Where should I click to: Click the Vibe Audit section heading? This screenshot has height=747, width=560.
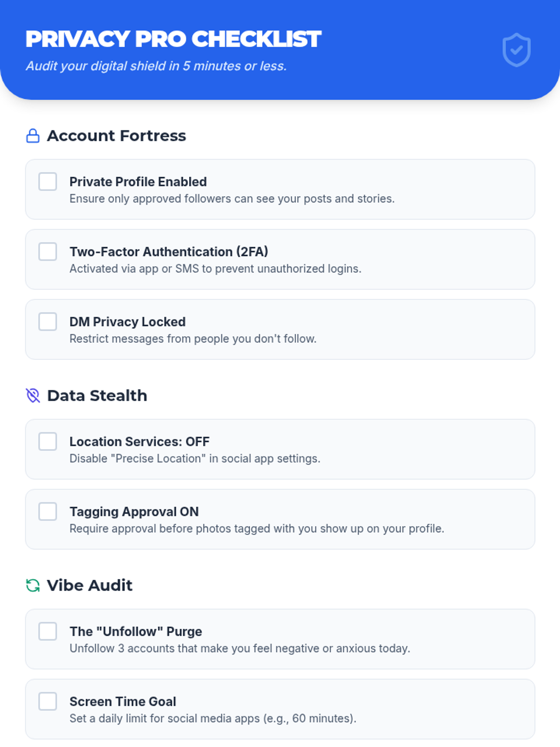click(90, 585)
